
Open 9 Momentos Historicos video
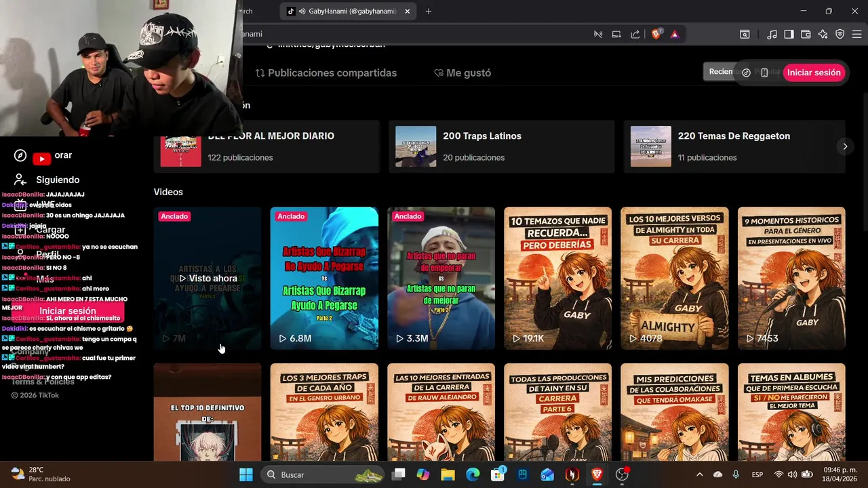tap(791, 278)
